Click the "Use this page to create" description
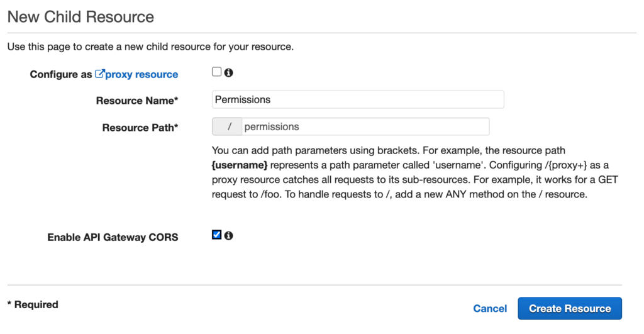The image size is (644, 334). coord(150,47)
